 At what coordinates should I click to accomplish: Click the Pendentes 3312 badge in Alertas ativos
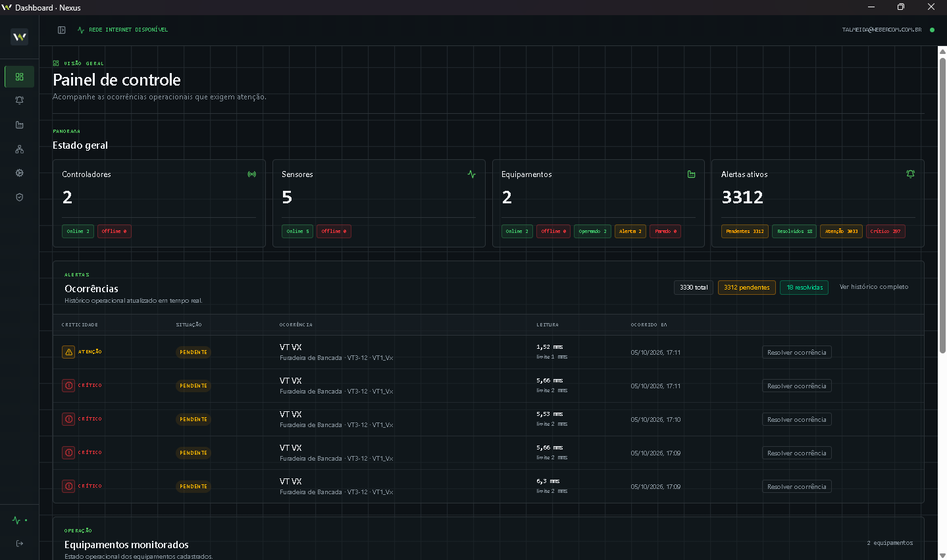point(745,232)
